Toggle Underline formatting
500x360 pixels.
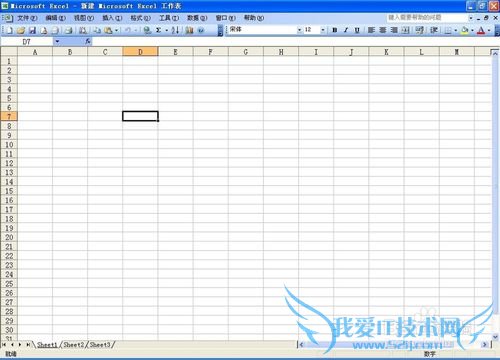(357, 30)
